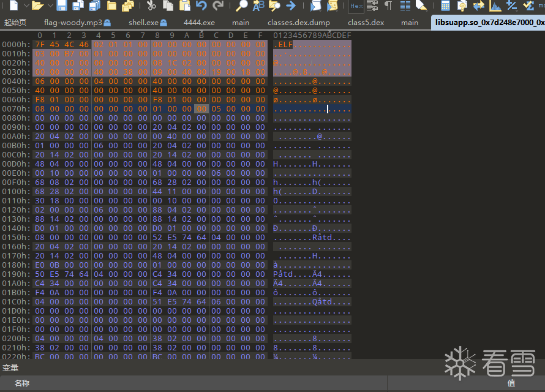This screenshot has height=392, width=545.
Task: Click the 0200h: row address
Action: [16, 339]
